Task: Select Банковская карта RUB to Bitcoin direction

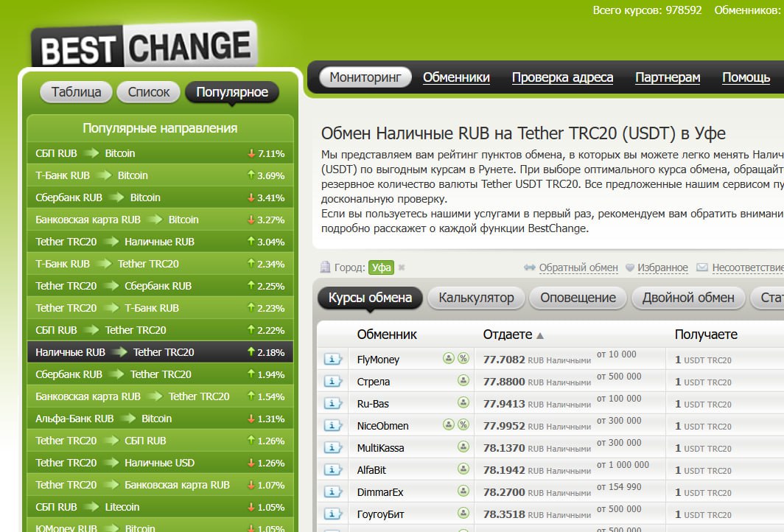Action: click(160, 220)
